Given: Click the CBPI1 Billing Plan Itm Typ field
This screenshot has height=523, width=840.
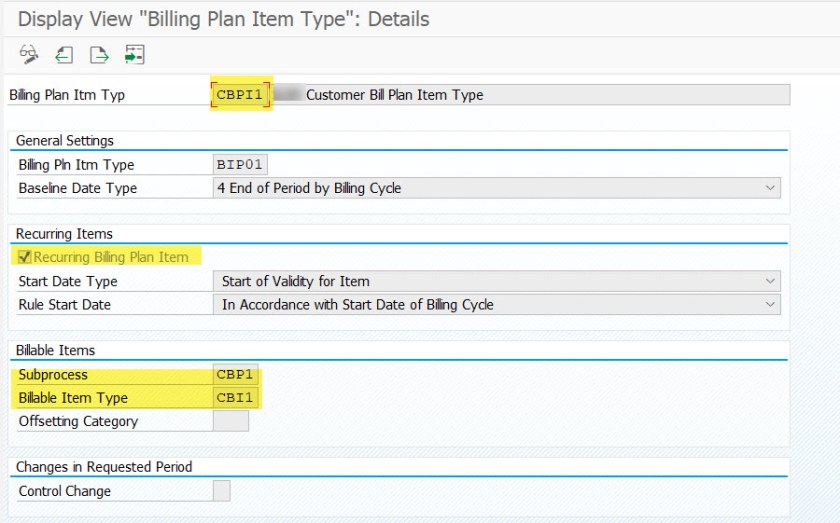Looking at the screenshot, I should 242,95.
